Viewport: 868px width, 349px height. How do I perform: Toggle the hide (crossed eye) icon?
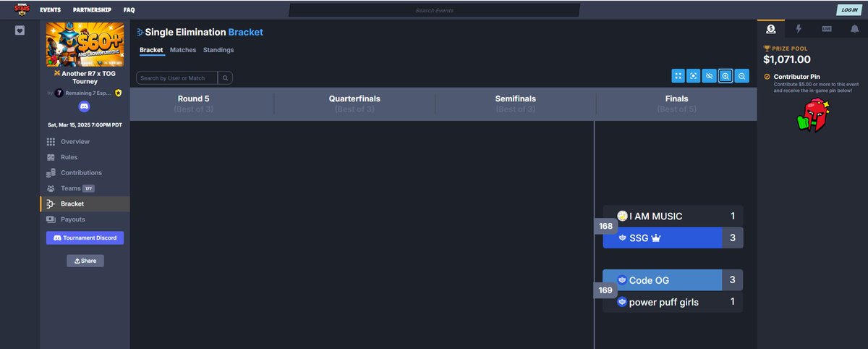710,75
